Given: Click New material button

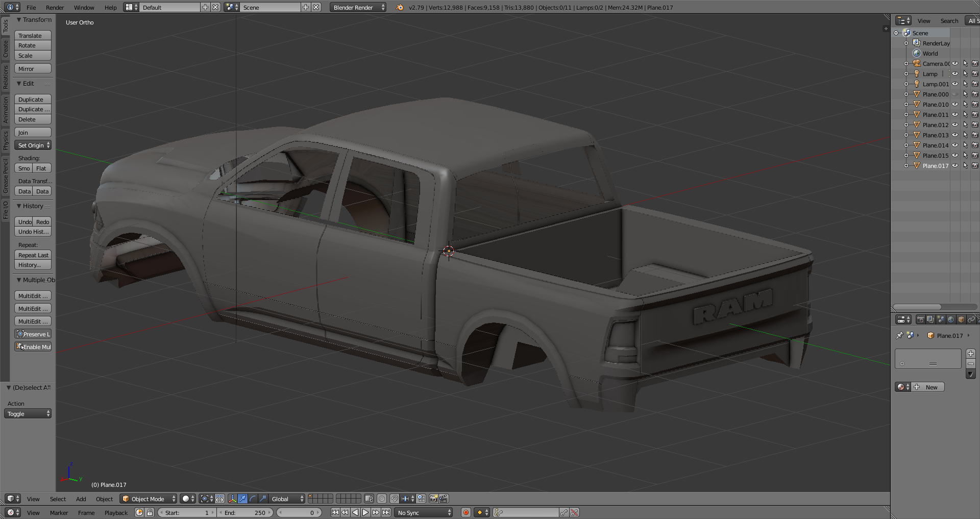Looking at the screenshot, I should pyautogui.click(x=928, y=387).
